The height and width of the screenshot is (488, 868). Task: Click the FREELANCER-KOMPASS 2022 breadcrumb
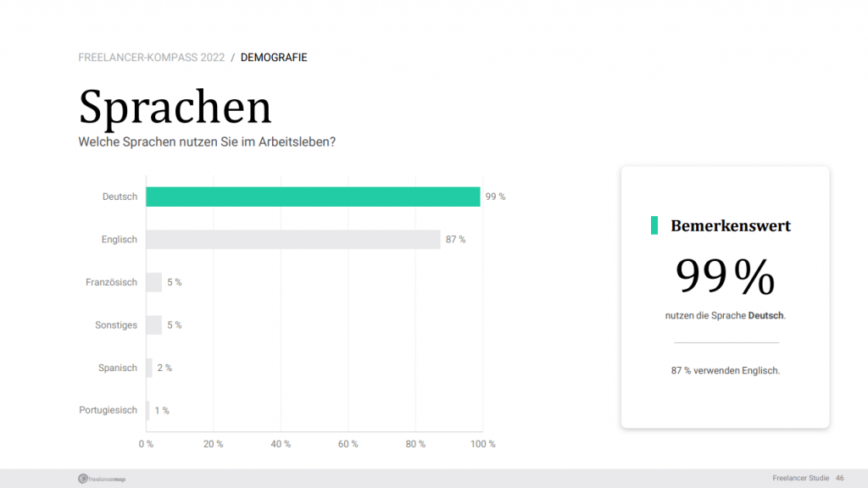point(151,58)
